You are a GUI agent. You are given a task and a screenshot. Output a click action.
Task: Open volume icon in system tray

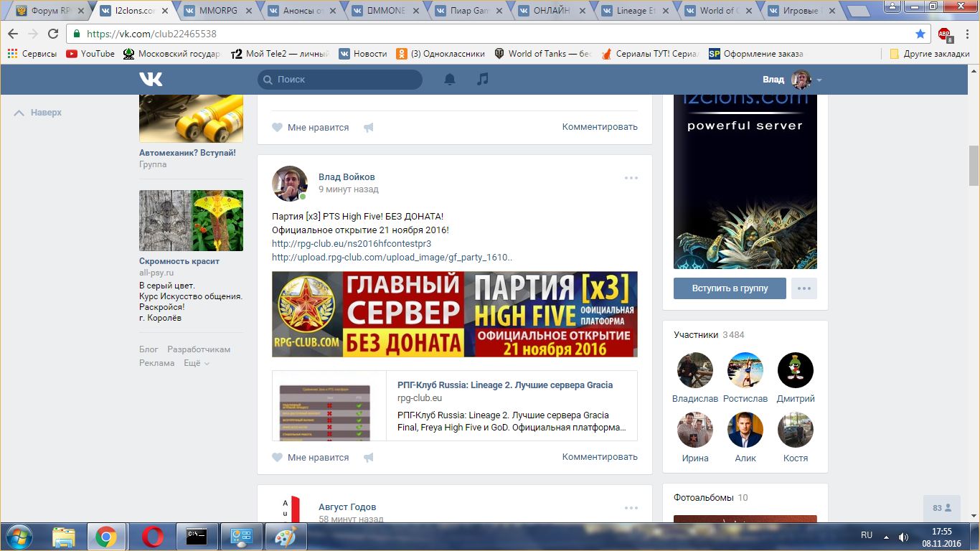pyautogui.click(x=903, y=537)
